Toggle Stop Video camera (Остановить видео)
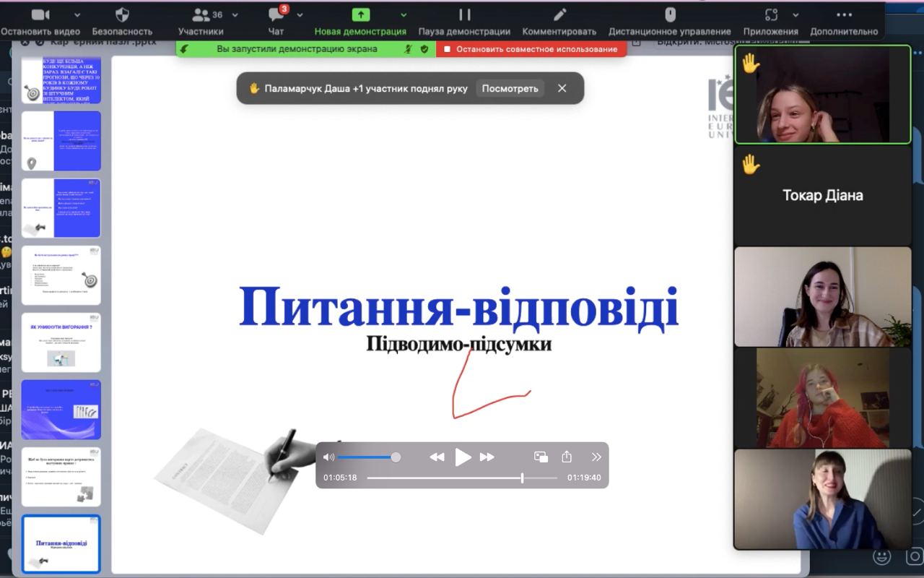Screen dimensions: 924x578 click(x=40, y=15)
